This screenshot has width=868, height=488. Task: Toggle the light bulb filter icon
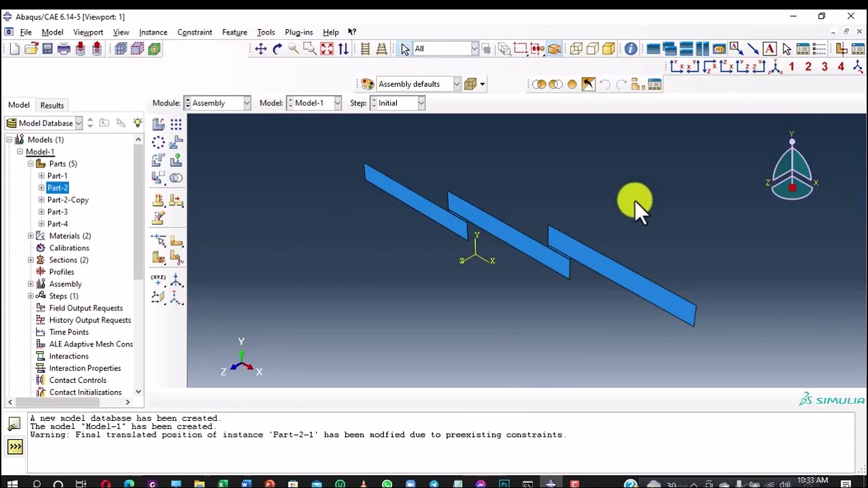(138, 123)
